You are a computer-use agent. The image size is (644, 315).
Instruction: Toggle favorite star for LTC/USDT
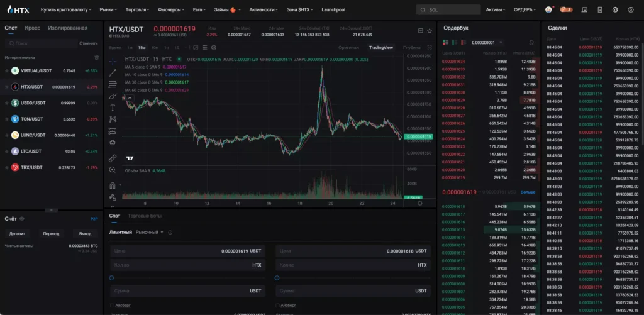click(6, 151)
